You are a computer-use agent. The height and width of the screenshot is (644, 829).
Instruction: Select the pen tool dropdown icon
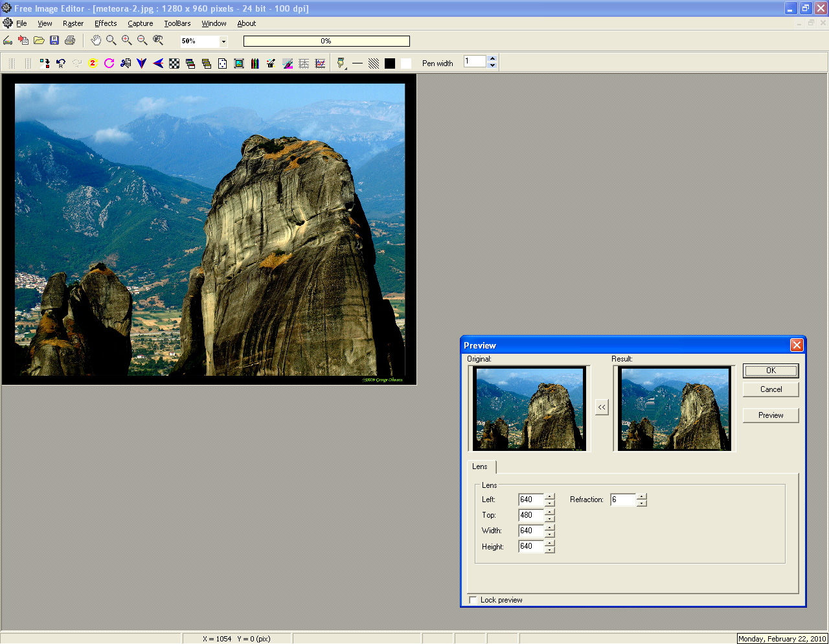[341, 63]
